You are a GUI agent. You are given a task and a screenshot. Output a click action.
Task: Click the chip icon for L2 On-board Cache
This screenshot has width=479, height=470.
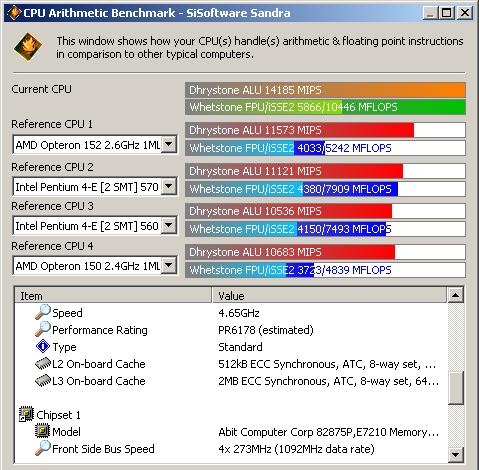tap(43, 364)
